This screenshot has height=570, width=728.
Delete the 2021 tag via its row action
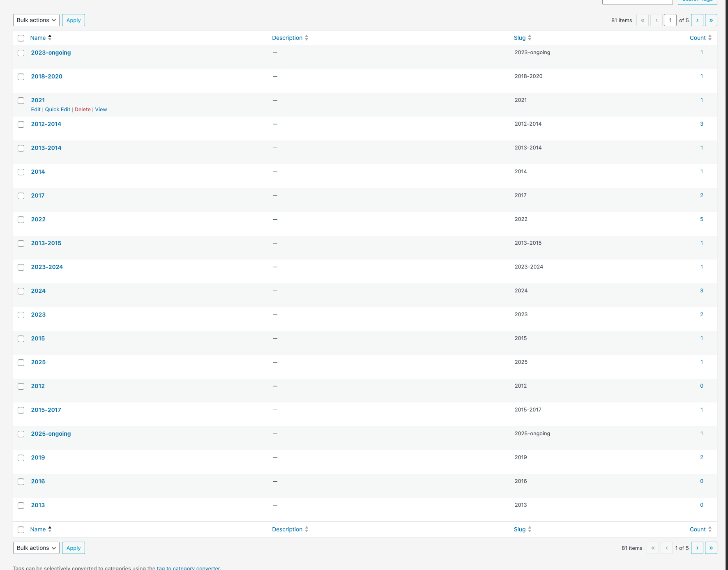coord(83,110)
